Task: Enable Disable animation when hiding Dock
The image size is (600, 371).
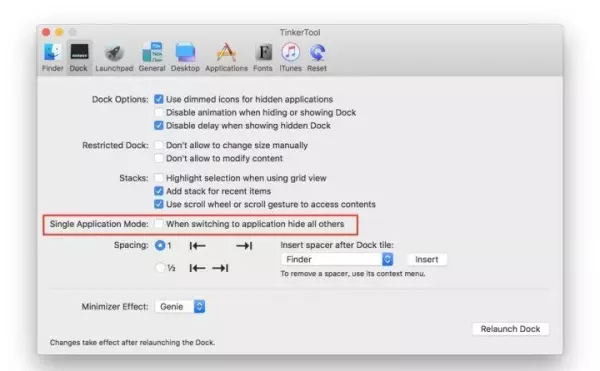Action: pos(158,112)
